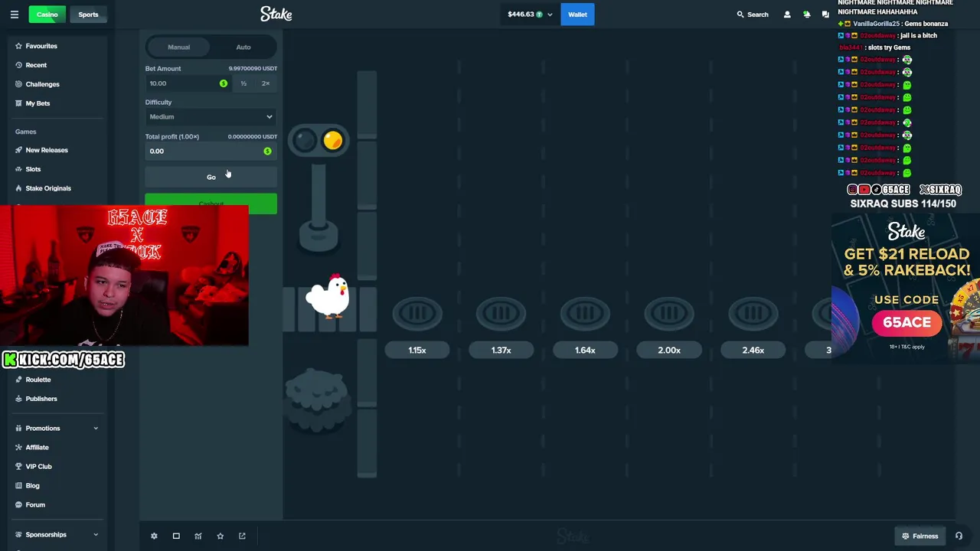Open the Fairness button
980x551 pixels.
[920, 536]
